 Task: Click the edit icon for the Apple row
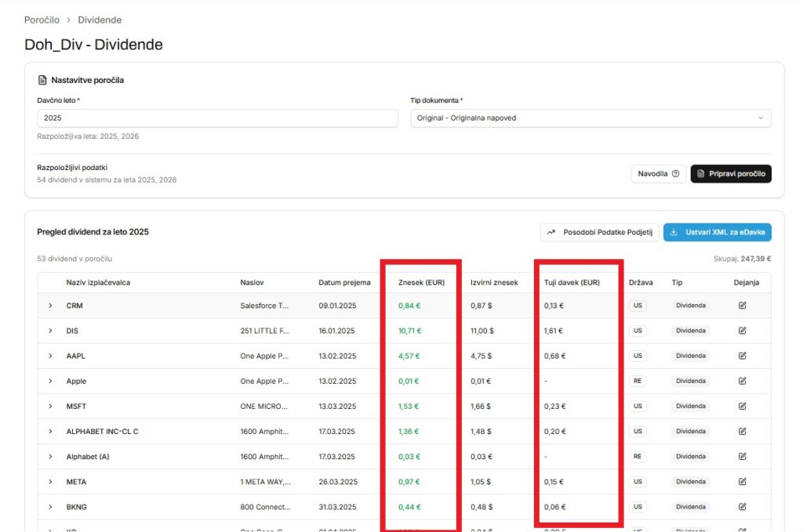pos(742,381)
